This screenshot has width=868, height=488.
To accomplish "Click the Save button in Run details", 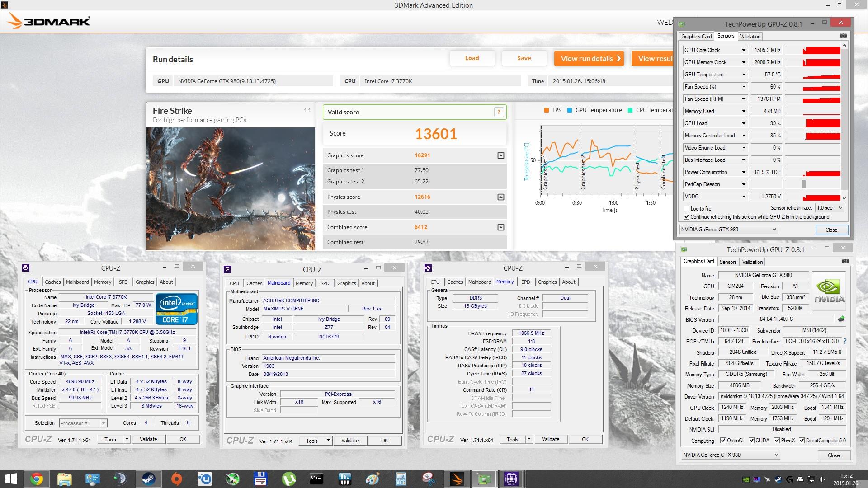I will [524, 58].
